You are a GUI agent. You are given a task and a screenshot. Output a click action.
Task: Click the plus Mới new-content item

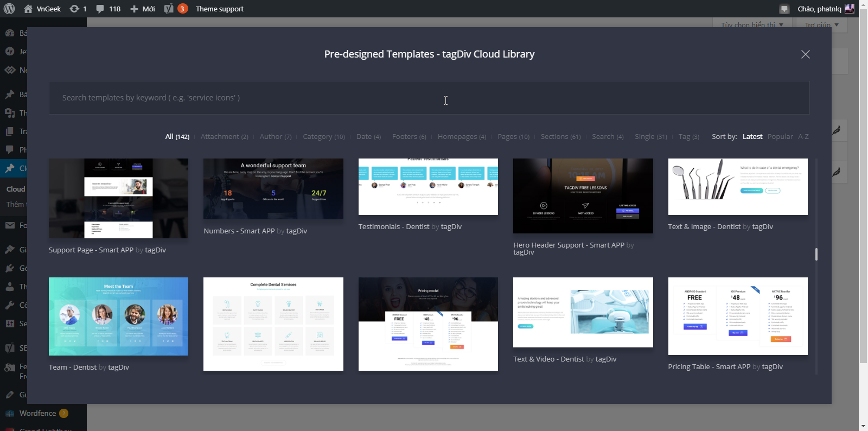tap(143, 9)
